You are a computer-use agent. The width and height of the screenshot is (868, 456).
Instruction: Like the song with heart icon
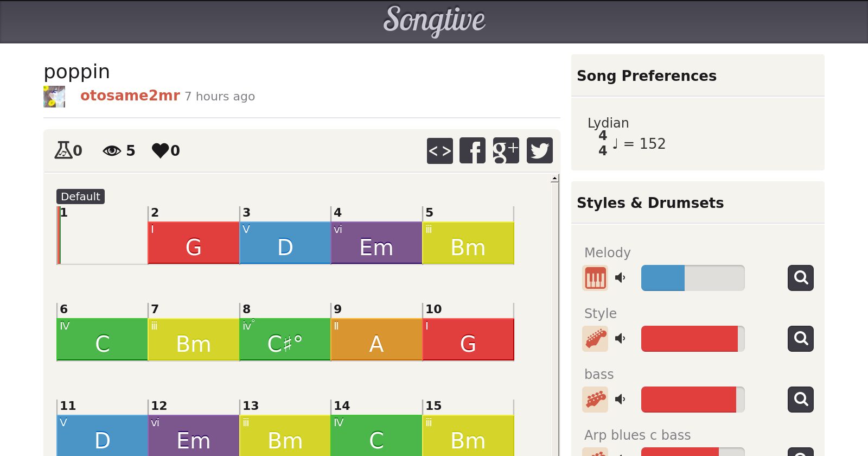pyautogui.click(x=161, y=150)
